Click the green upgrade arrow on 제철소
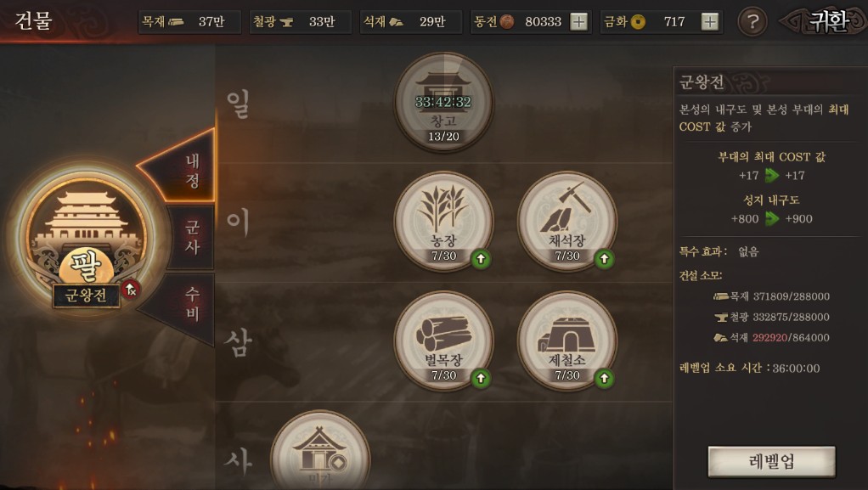 604,378
